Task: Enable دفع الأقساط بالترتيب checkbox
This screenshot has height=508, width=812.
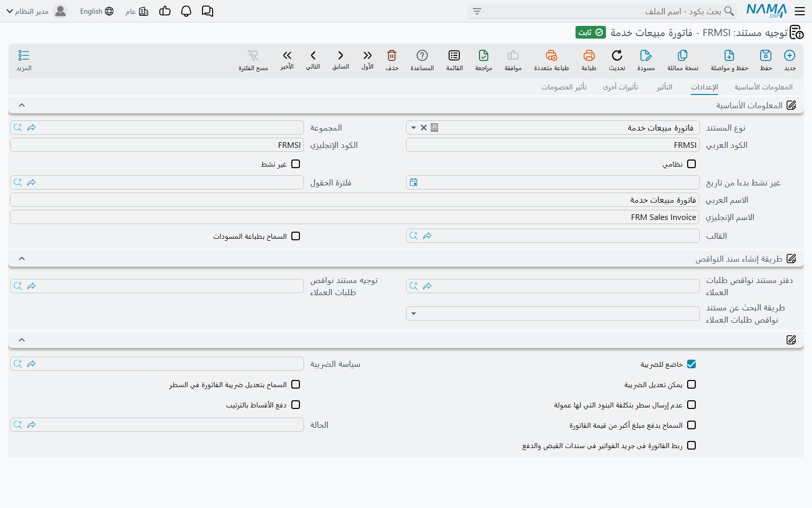Action: 296,405
